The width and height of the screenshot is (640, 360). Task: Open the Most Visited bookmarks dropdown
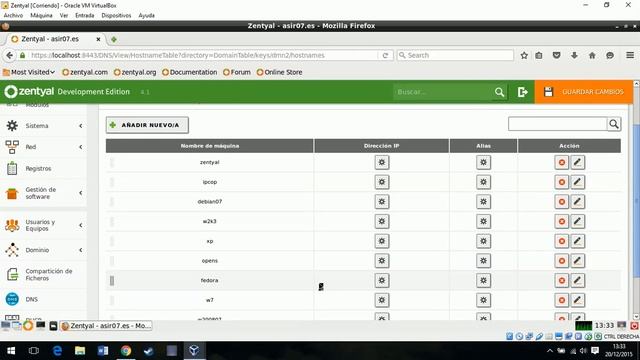pyautogui.click(x=29, y=72)
